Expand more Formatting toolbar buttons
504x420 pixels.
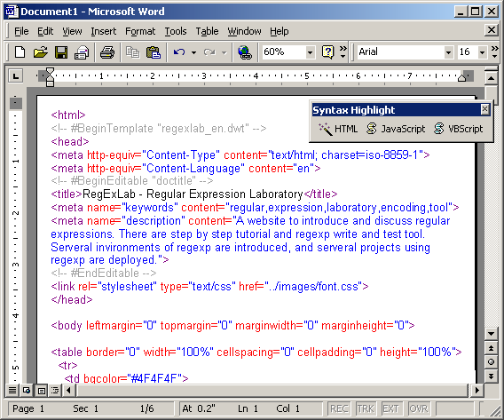(495, 52)
